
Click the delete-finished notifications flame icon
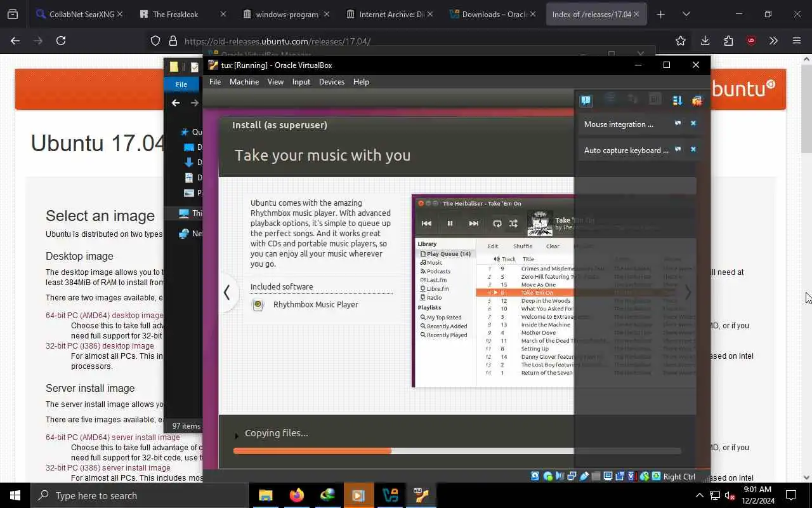697,100
